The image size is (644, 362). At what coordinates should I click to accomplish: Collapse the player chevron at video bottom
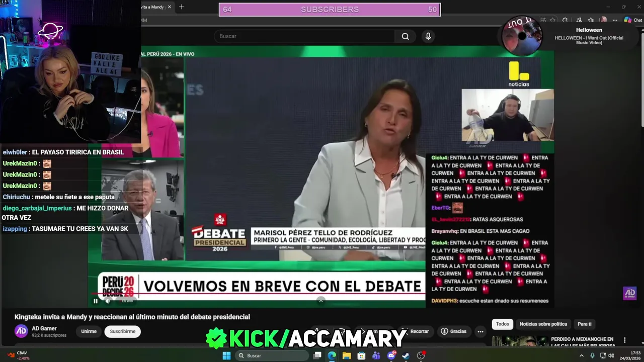[x=321, y=300]
